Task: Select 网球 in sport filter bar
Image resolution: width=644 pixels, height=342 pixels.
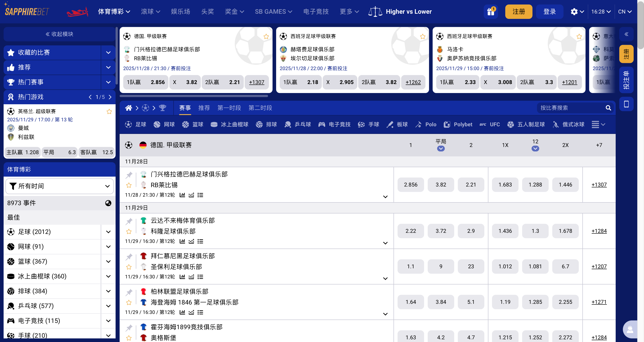Action: tap(164, 124)
